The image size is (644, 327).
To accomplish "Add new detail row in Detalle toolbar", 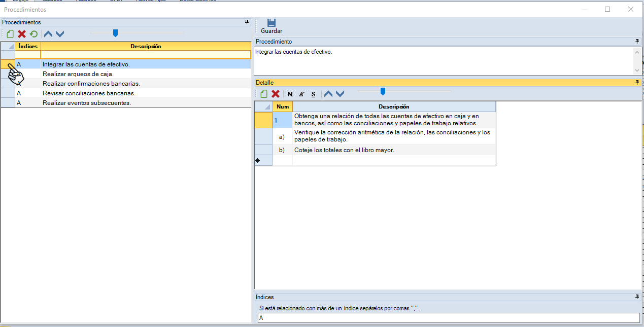I will 264,94.
